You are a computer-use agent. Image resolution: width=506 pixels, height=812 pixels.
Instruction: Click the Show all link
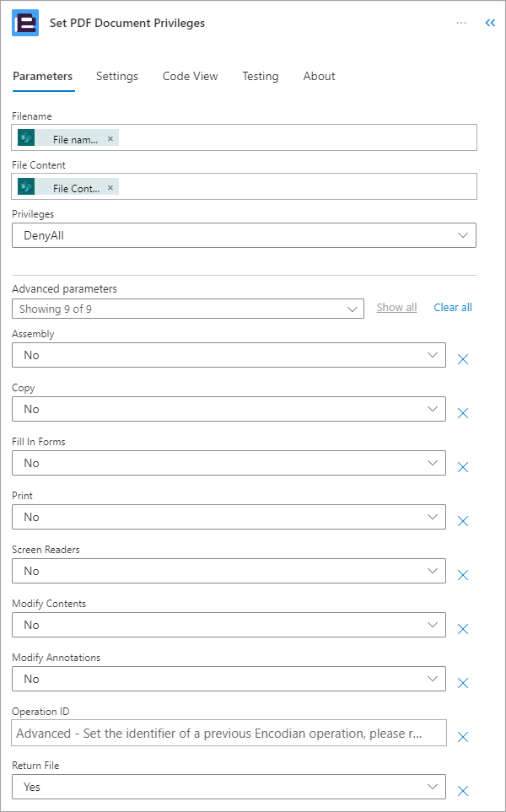pyautogui.click(x=396, y=308)
